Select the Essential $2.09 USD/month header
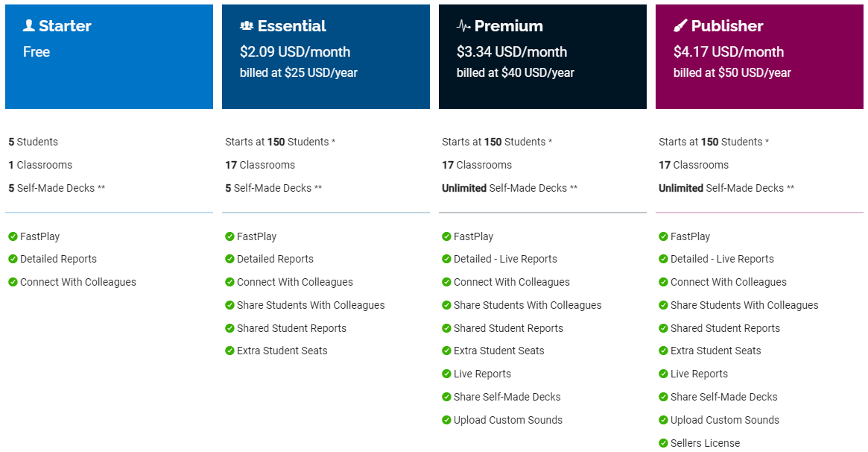 click(326, 57)
